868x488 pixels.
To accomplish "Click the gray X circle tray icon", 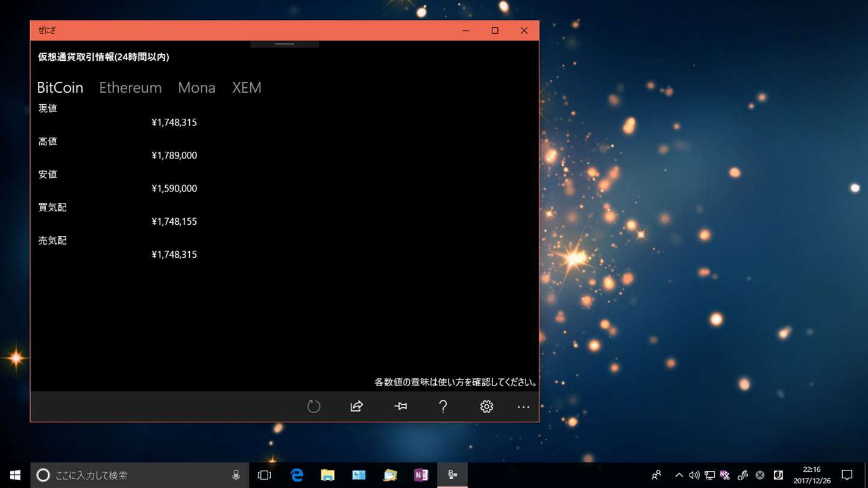I will (760, 475).
